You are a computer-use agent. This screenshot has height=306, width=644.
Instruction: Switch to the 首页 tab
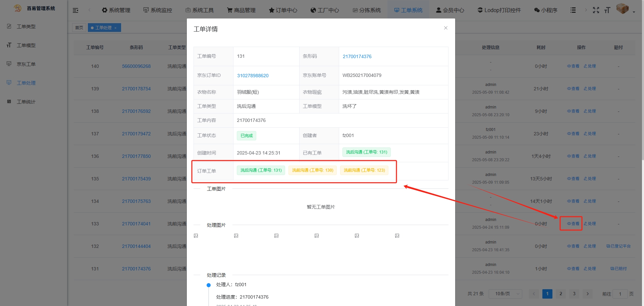point(79,28)
